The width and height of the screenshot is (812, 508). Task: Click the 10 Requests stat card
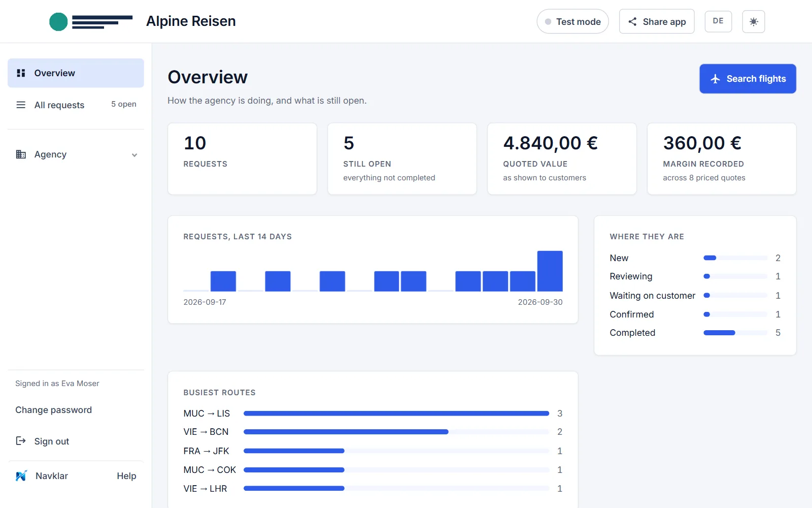[242, 158]
